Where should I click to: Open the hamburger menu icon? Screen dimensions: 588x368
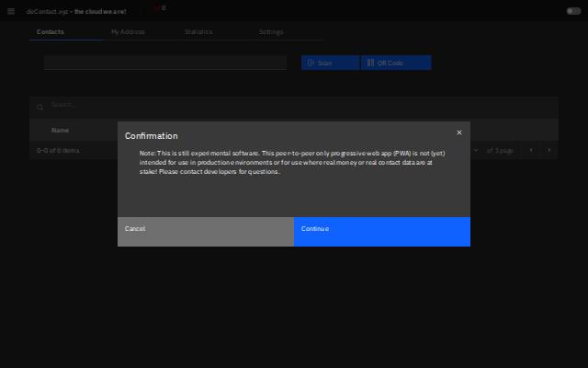11,11
